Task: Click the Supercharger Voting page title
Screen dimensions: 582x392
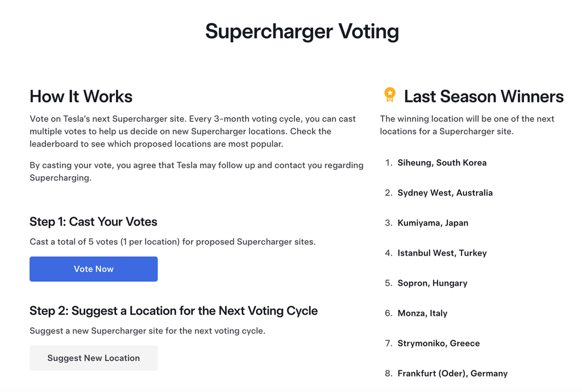Action: (x=302, y=32)
